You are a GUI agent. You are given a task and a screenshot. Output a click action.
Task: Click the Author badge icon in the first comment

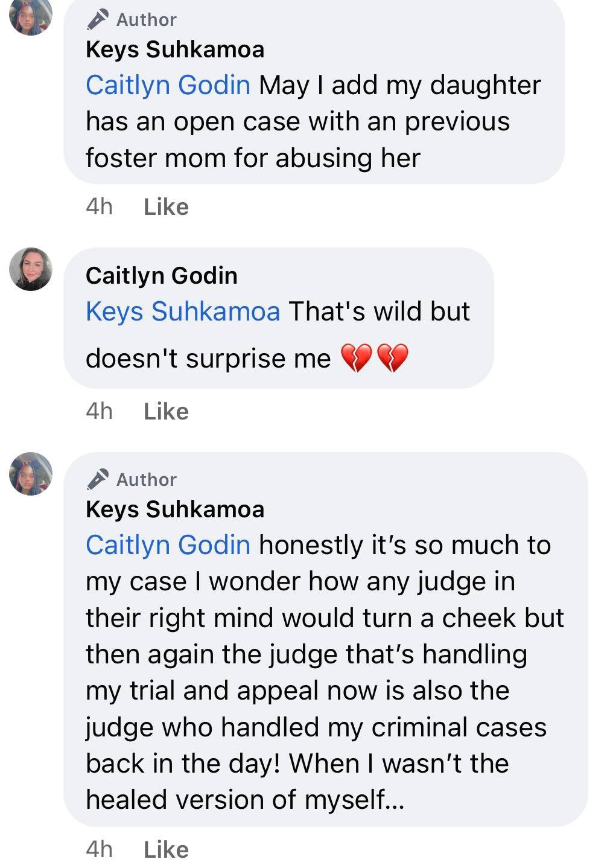98,20
